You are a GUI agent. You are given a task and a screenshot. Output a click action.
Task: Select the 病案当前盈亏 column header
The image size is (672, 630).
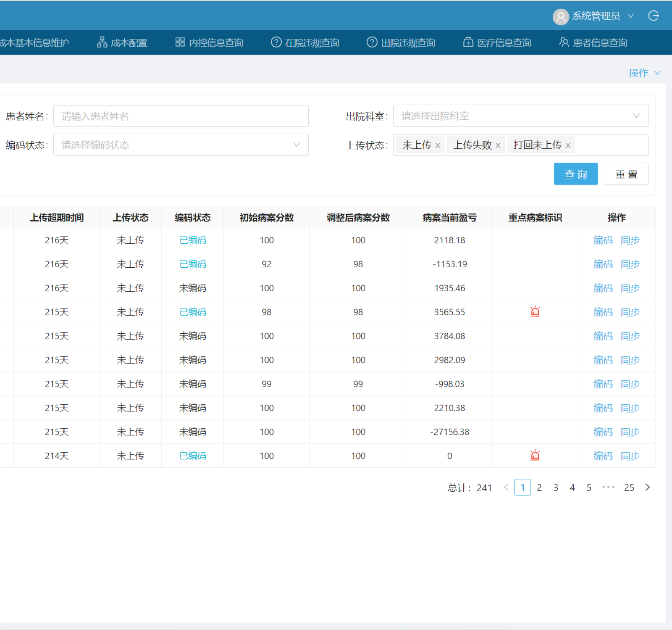pos(449,217)
